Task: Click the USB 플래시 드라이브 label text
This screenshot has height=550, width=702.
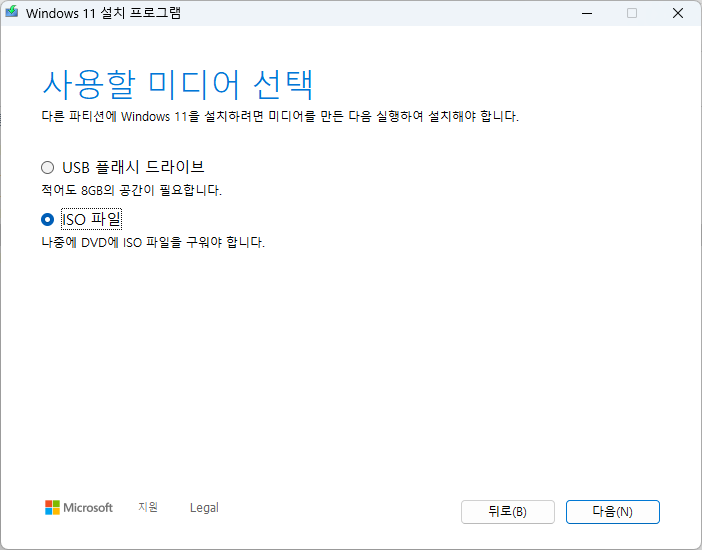Action: point(133,168)
